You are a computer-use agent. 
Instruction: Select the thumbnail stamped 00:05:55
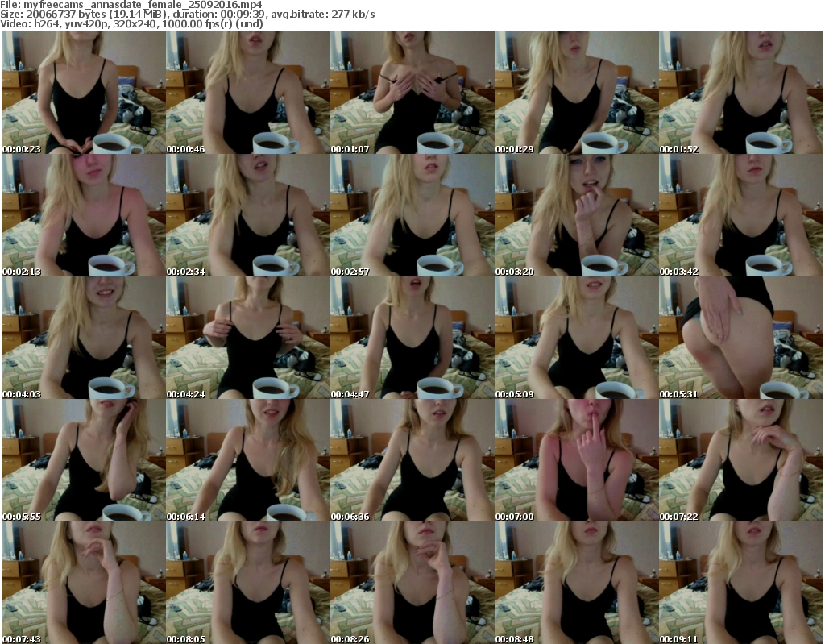tap(84, 460)
